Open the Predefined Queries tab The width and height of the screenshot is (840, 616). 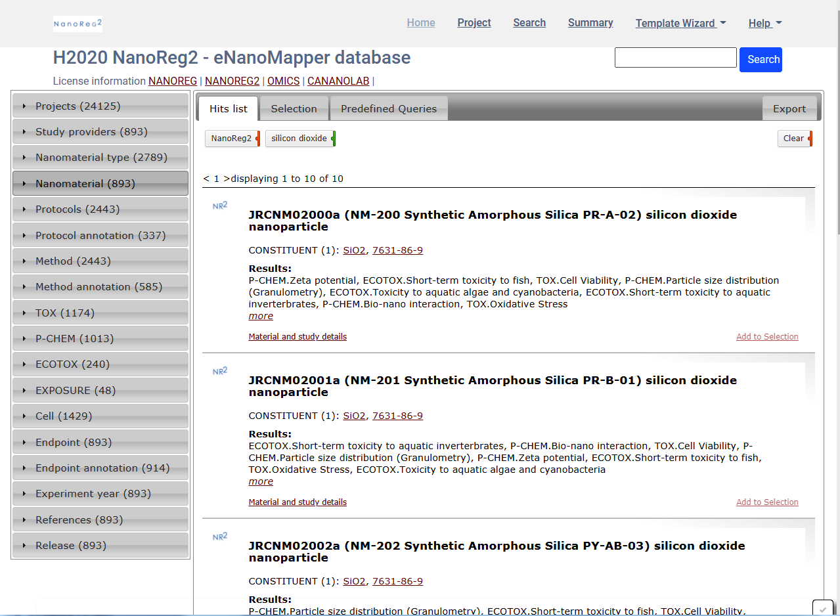pos(388,109)
